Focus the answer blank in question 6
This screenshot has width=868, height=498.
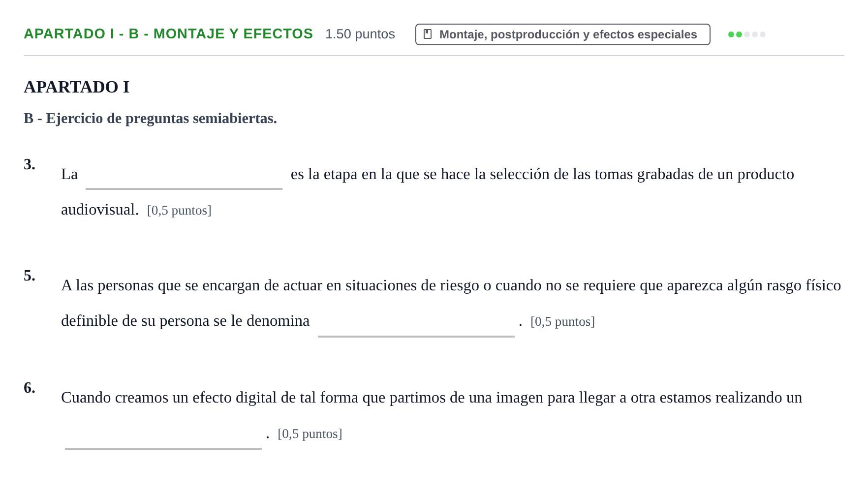click(163, 435)
